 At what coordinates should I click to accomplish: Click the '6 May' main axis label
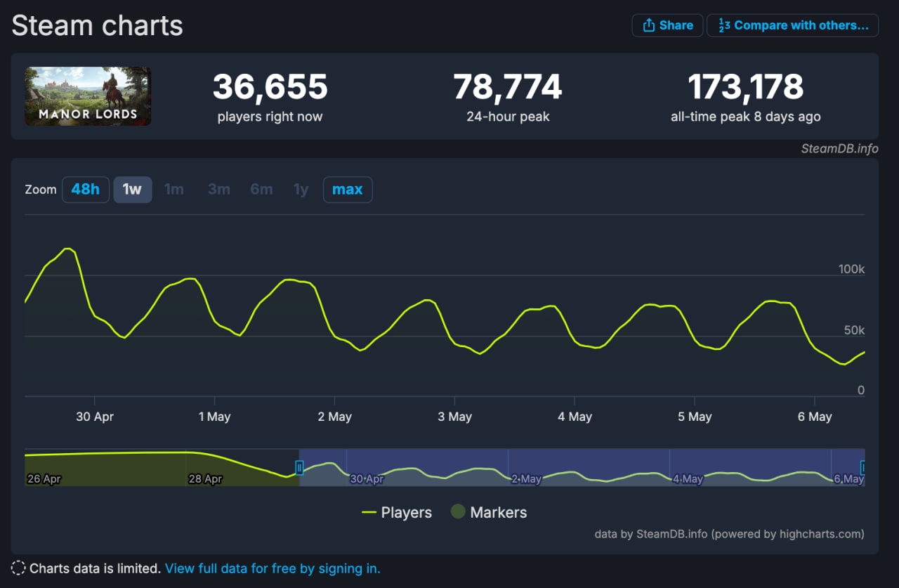point(815,417)
